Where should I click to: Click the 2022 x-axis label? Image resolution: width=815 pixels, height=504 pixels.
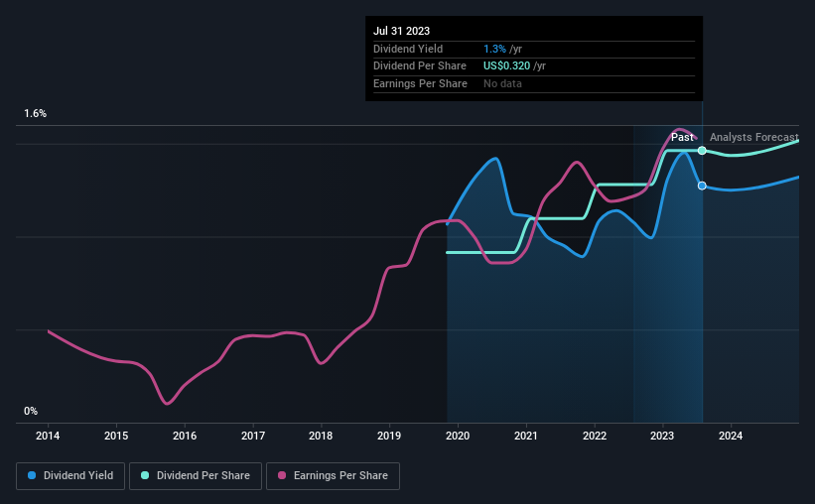click(594, 436)
